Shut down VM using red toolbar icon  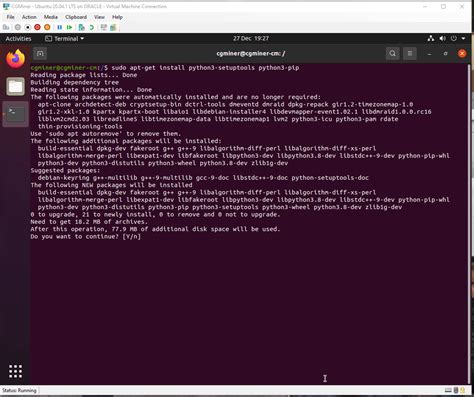point(37,27)
